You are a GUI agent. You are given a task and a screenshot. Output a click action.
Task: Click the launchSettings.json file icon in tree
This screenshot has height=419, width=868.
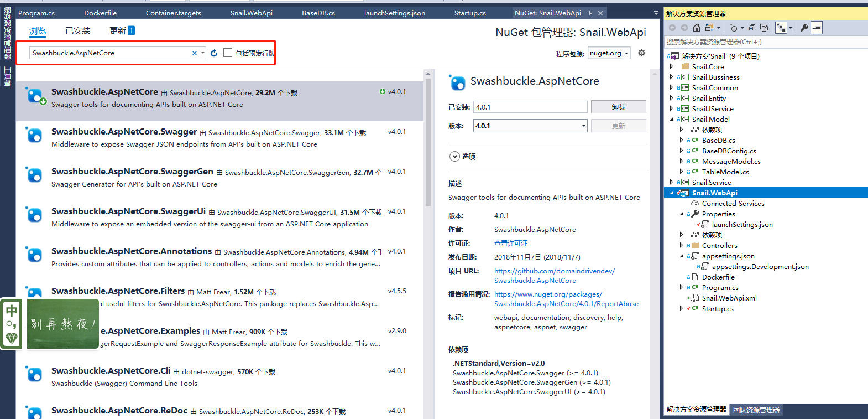pyautogui.click(x=705, y=225)
